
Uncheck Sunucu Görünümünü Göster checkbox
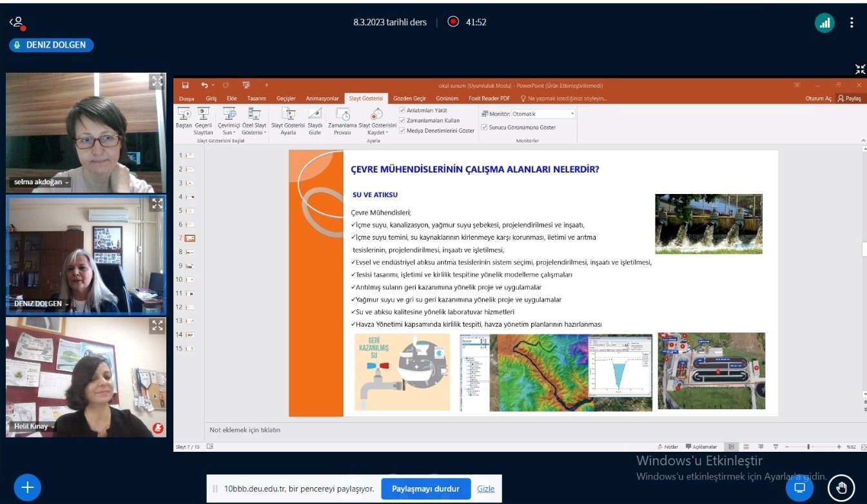point(485,128)
